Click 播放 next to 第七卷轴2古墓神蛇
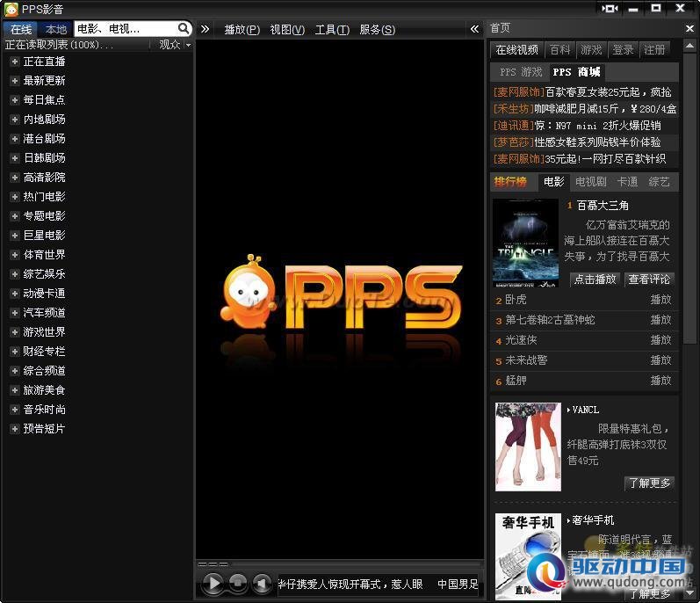 [660, 320]
